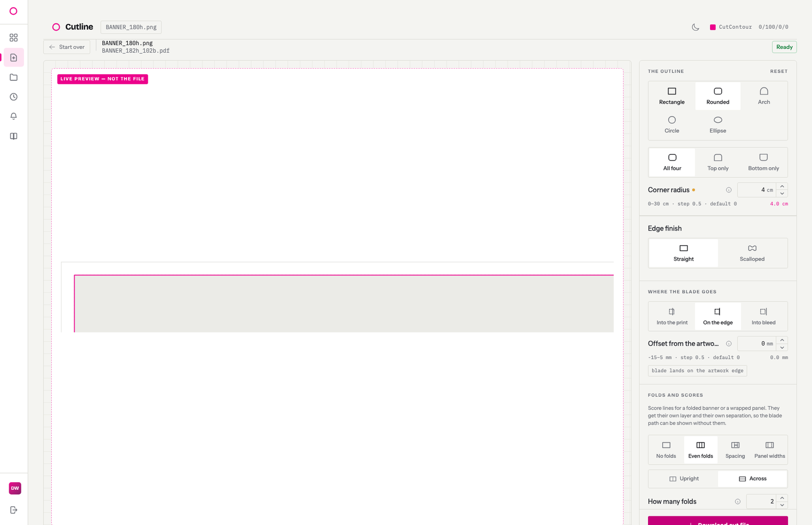Image resolution: width=812 pixels, height=525 pixels.
Task: Choose Top only corners option
Action: click(718, 162)
